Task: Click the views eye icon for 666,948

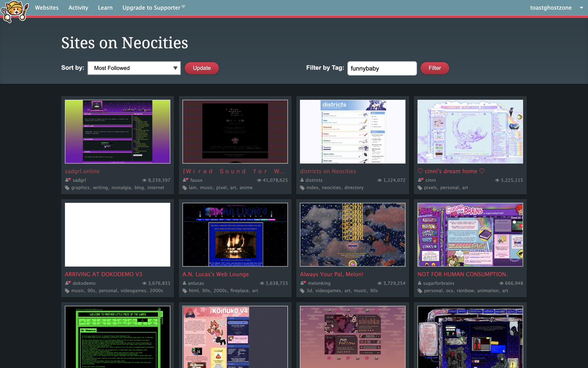Action: point(501,283)
